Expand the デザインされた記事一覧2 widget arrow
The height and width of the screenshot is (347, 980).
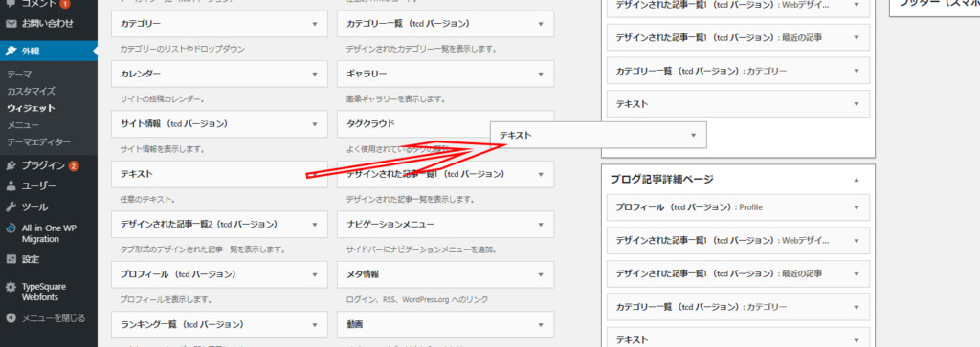tap(314, 224)
